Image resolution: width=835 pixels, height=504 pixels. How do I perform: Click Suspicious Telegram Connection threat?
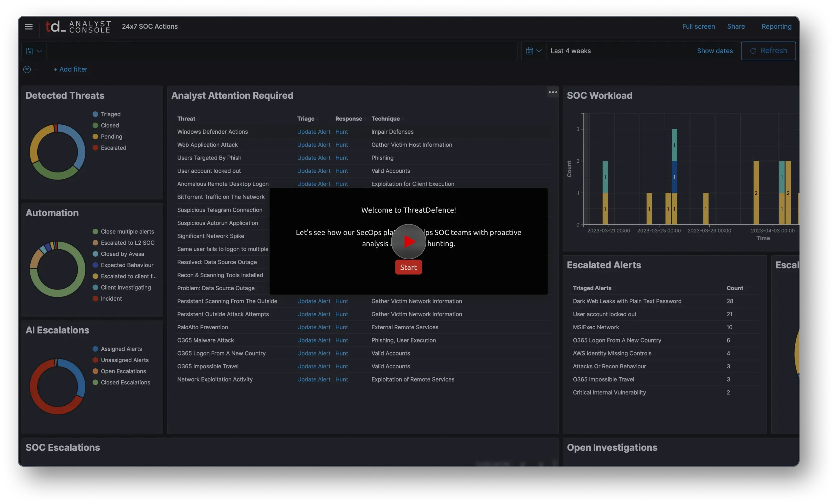pyautogui.click(x=219, y=210)
